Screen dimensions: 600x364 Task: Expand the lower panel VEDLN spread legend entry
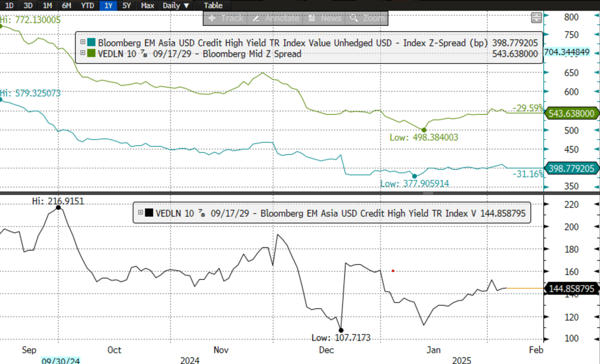pyautogui.click(x=140, y=213)
